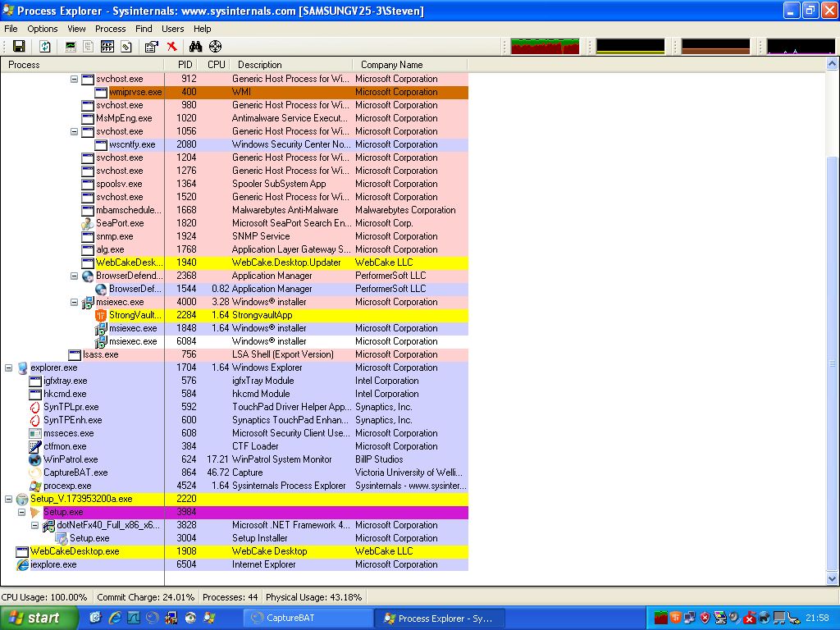Open the Options menu
The width and height of the screenshot is (840, 630).
click(43, 29)
